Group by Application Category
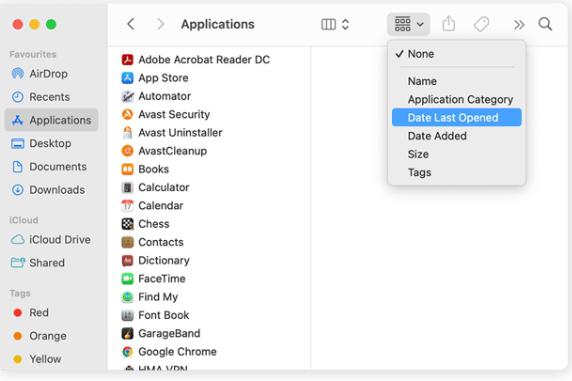Image resolution: width=572 pixels, height=381 pixels. [x=456, y=99]
